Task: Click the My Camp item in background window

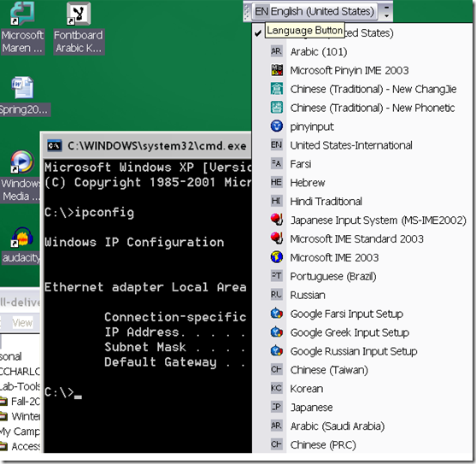Action: coord(20,432)
